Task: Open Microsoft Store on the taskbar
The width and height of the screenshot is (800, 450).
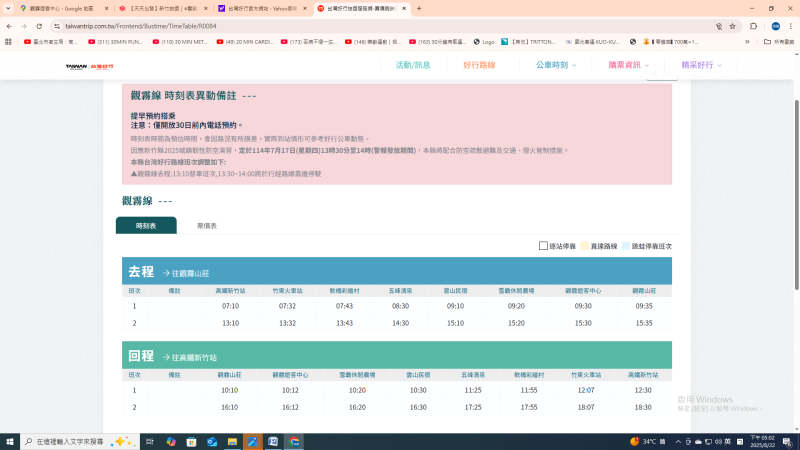Action: click(x=191, y=442)
